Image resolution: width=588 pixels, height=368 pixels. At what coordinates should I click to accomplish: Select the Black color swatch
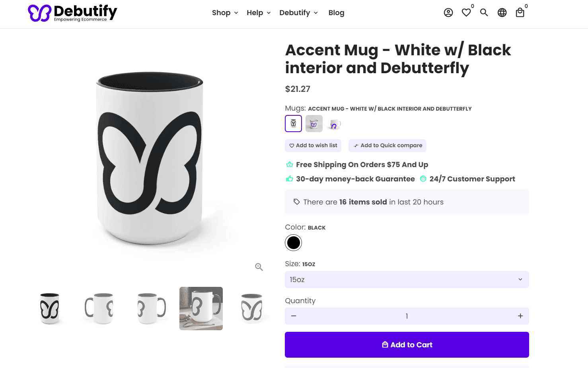(293, 242)
